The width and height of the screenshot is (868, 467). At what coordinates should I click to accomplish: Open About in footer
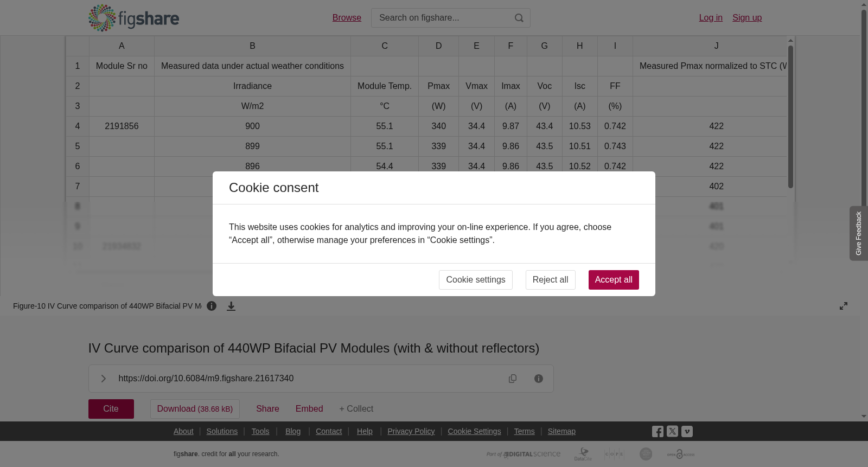click(183, 431)
